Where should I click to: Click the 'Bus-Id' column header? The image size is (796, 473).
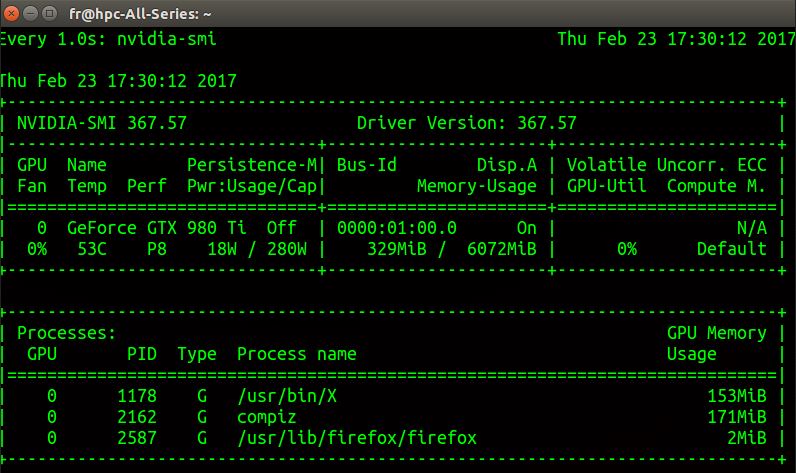pos(367,165)
